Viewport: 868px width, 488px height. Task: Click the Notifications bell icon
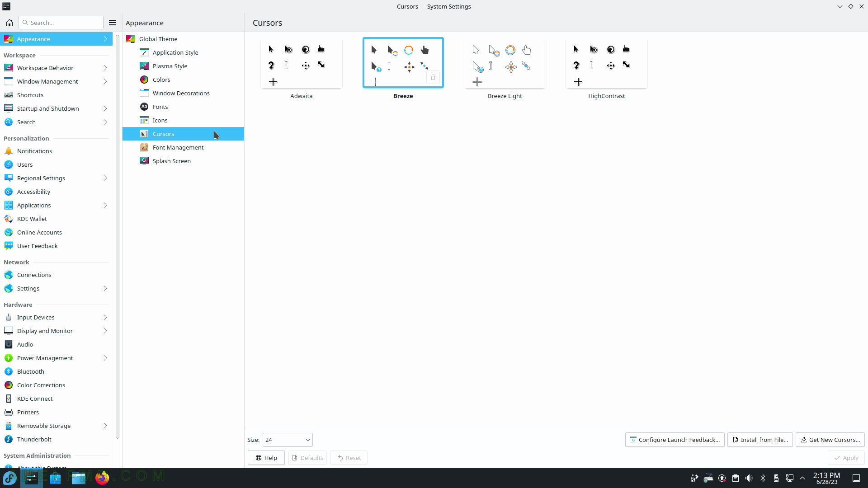click(x=9, y=151)
